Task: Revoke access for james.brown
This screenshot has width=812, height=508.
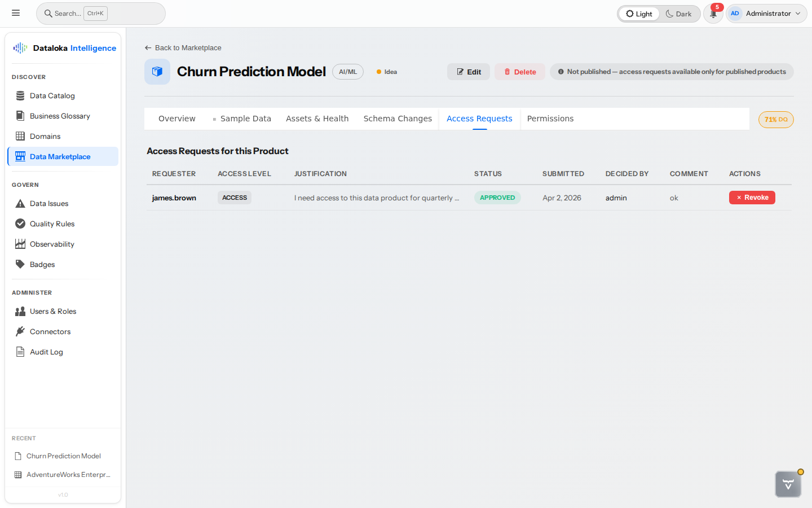Action: click(752, 198)
